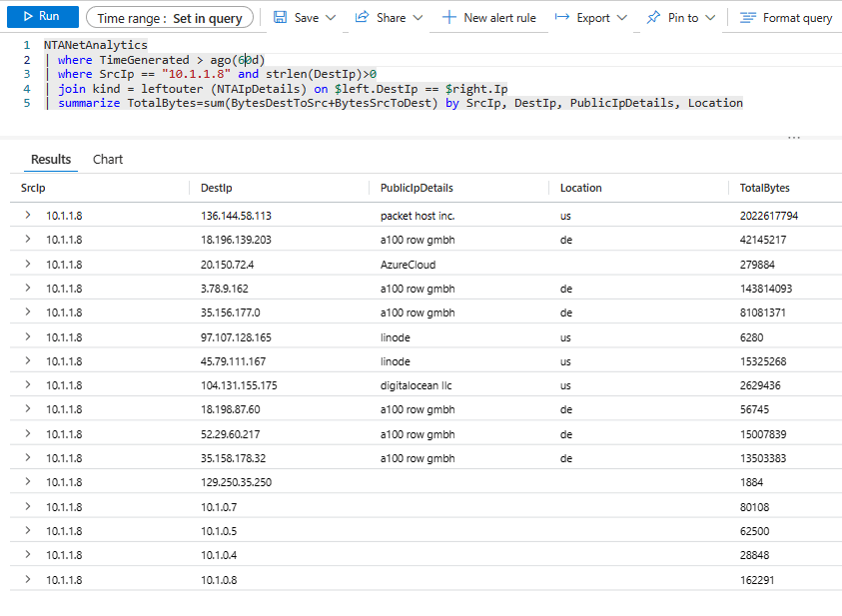Click the Pin to pushpin icon

pos(653,18)
